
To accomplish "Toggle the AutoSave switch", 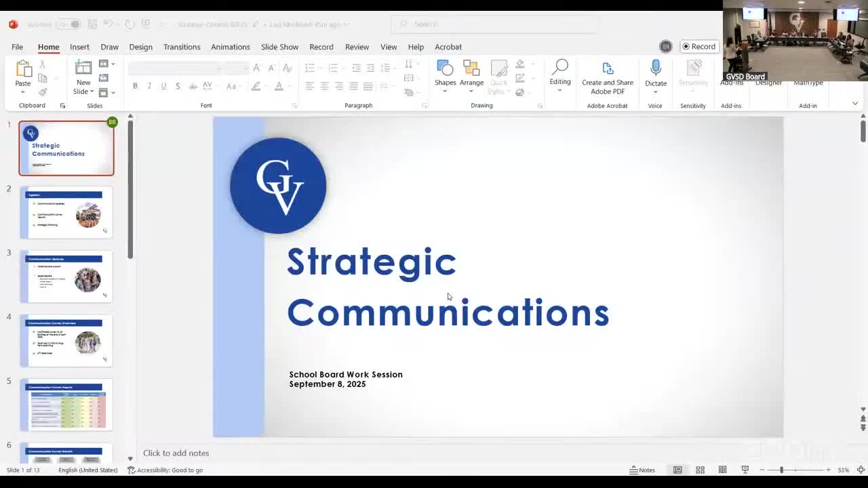I will coord(68,24).
